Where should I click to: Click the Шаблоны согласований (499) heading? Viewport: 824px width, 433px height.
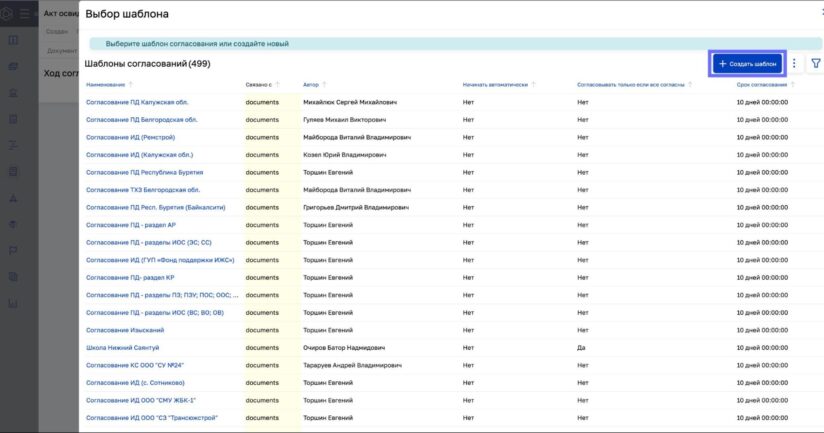tap(147, 64)
